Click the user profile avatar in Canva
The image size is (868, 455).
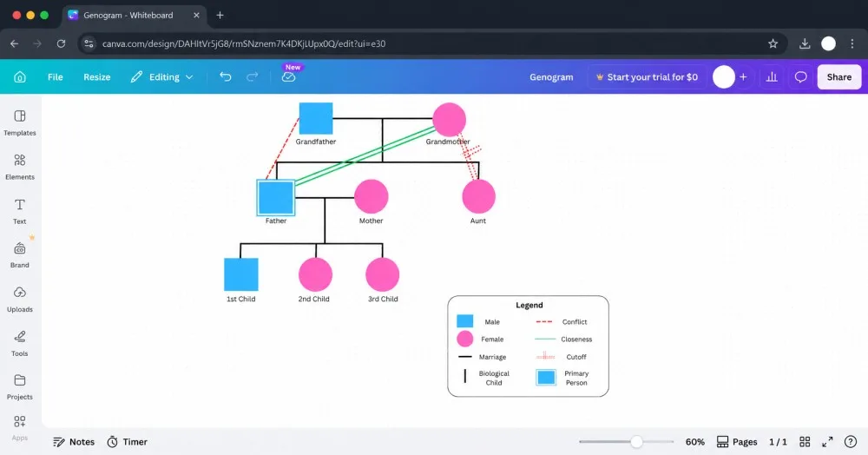[724, 77]
